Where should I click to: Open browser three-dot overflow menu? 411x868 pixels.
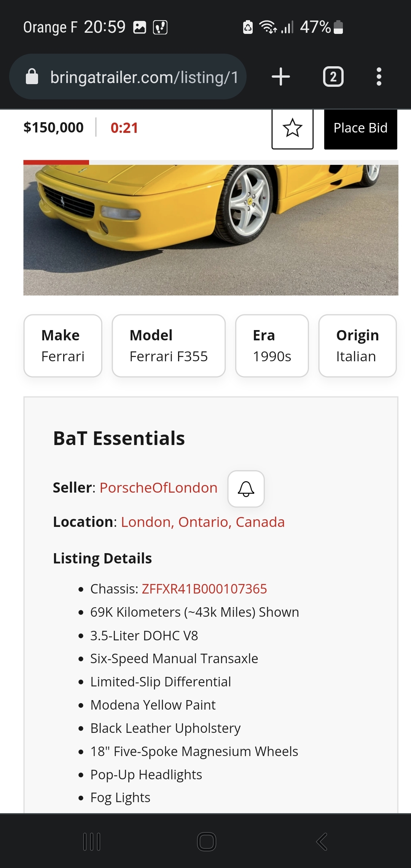point(379,77)
